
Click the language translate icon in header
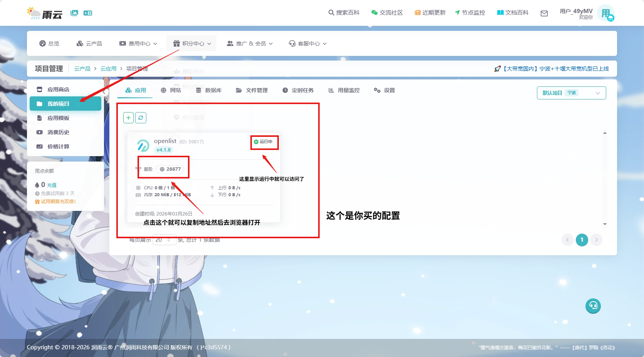[88, 13]
